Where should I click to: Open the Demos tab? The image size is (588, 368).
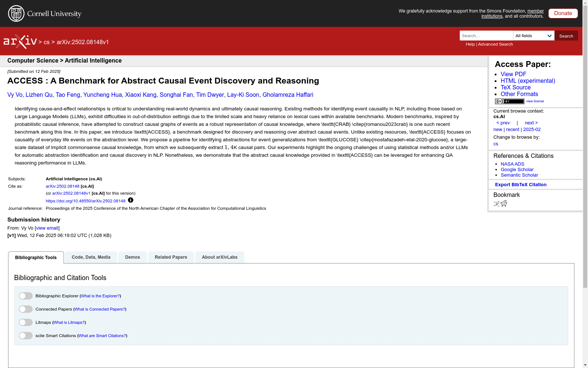click(x=133, y=257)
